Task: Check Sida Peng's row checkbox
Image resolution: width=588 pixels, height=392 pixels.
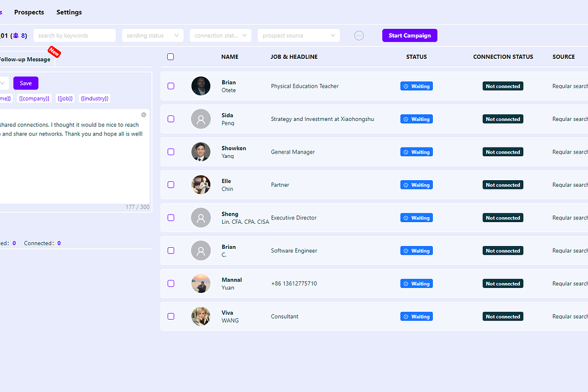Action: pos(170,119)
